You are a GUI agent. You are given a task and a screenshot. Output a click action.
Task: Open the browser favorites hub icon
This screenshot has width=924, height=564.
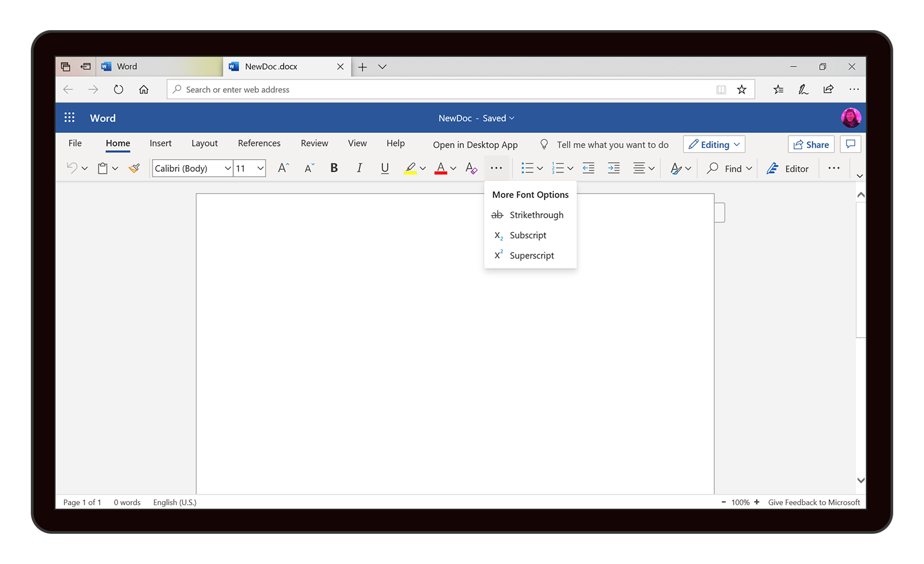click(x=779, y=89)
